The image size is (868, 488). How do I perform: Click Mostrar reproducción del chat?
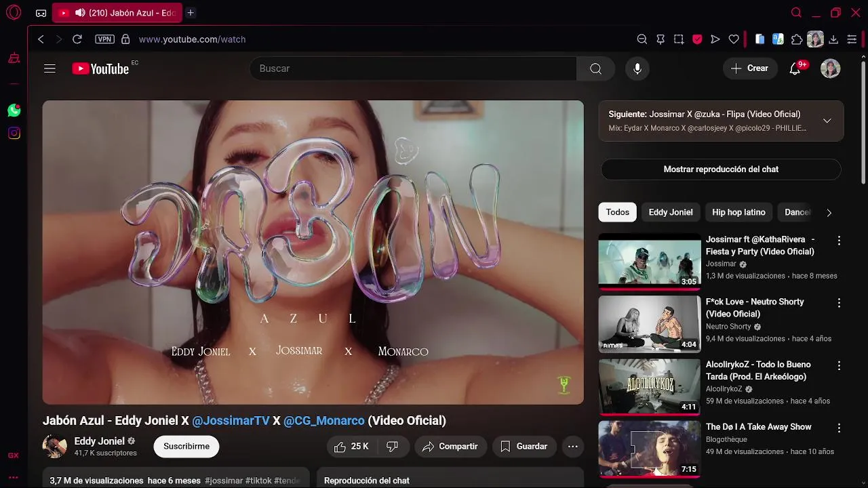tap(721, 169)
